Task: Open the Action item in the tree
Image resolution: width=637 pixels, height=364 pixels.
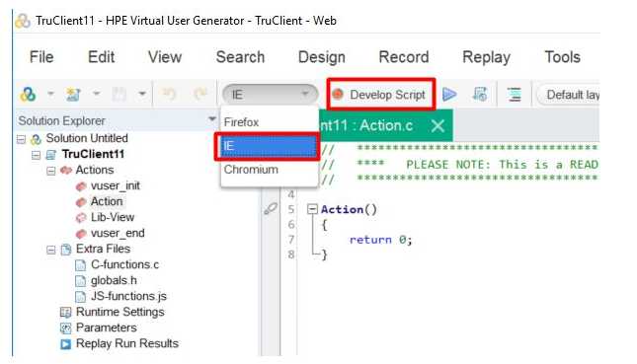Action: 107,201
